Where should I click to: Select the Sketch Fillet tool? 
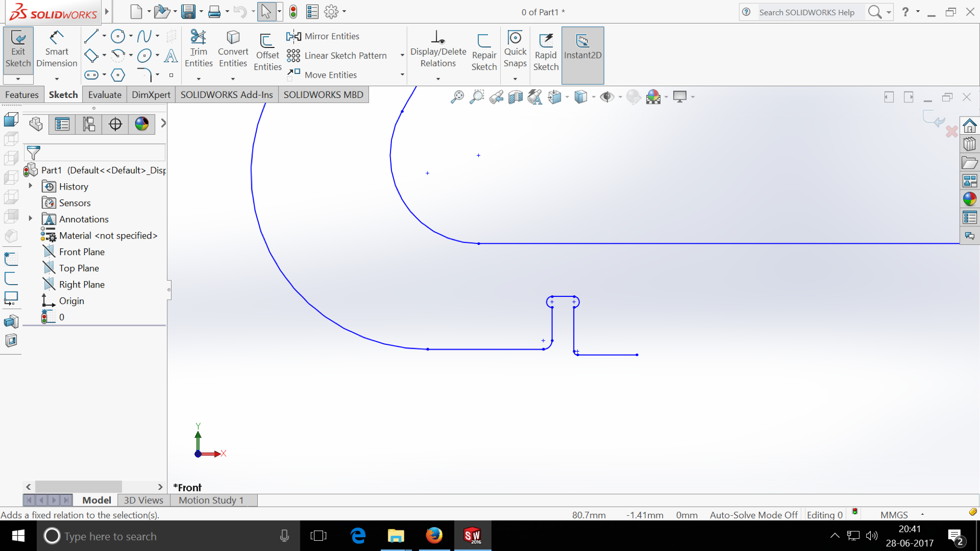point(144,75)
